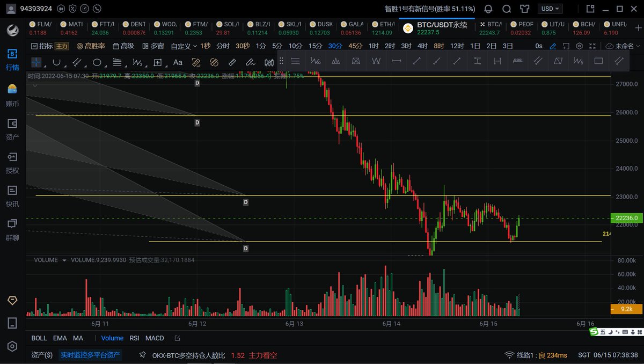Pick the ruler measurement tool
The width and height of the screenshot is (644, 364).
(x=232, y=62)
